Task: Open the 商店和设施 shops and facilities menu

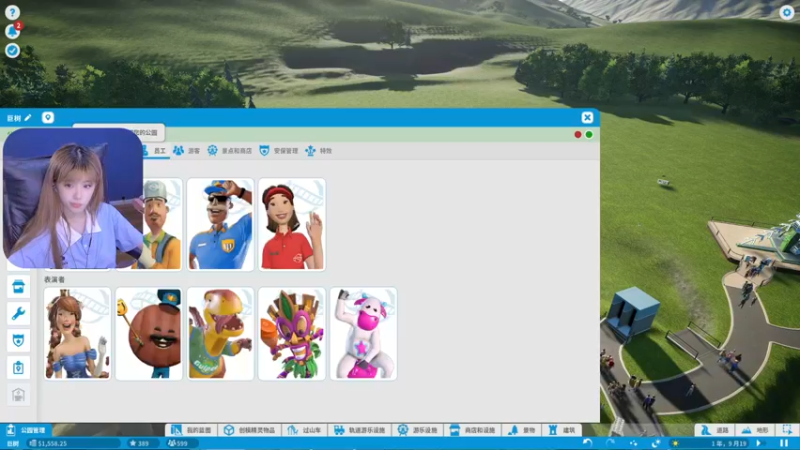Action: pos(473,430)
